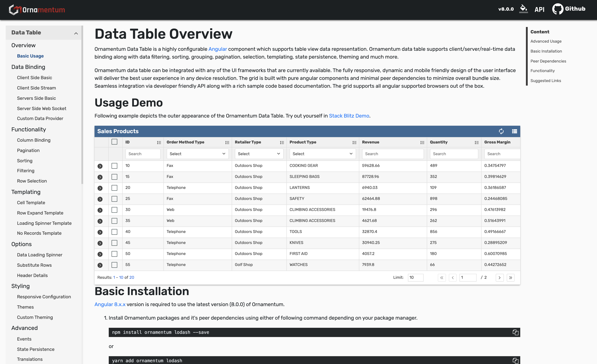597x364 pixels.
Task: Click the Revenue search input field
Action: tap(392, 154)
